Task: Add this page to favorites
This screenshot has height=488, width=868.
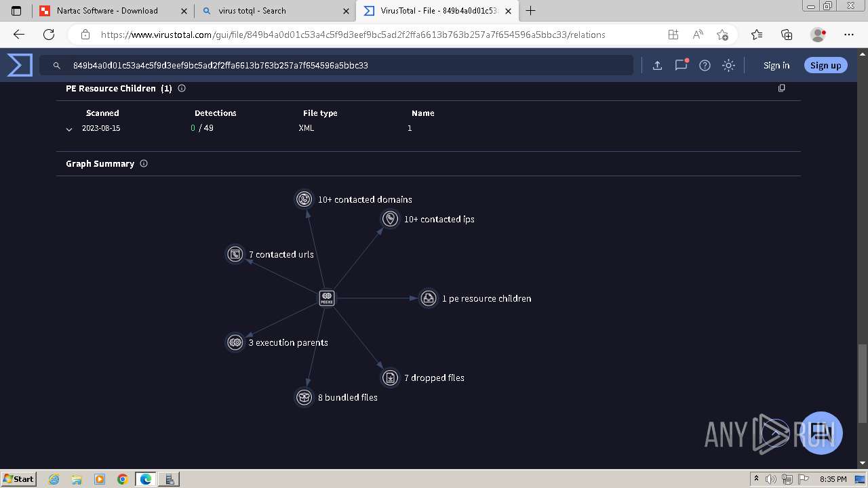Action: 722,35
